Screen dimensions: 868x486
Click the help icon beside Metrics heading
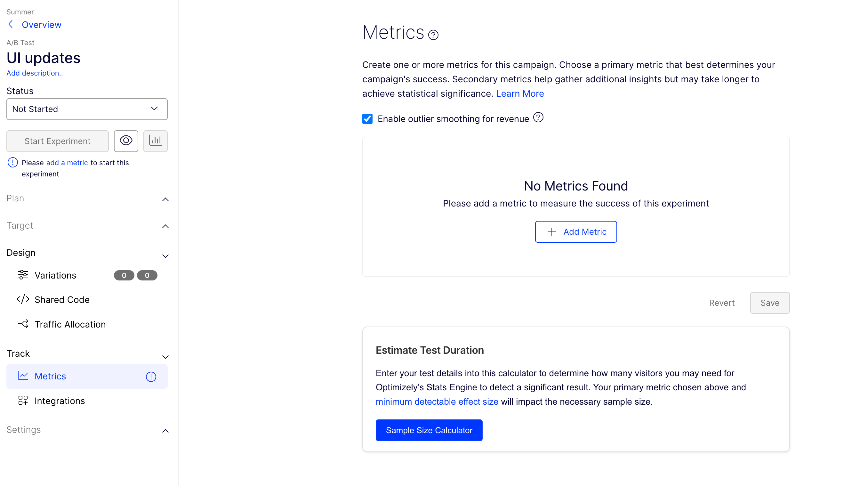click(433, 35)
